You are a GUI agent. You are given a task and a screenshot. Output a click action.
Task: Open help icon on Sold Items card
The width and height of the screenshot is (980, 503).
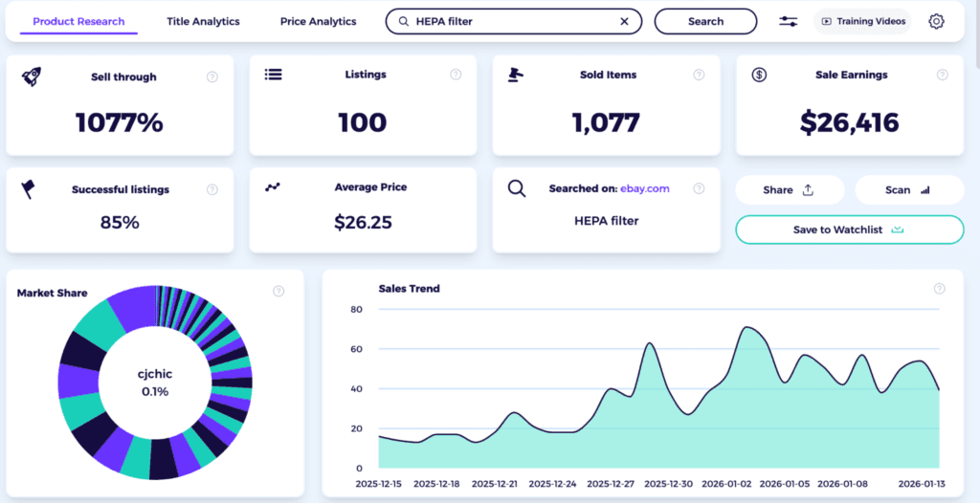click(x=699, y=75)
